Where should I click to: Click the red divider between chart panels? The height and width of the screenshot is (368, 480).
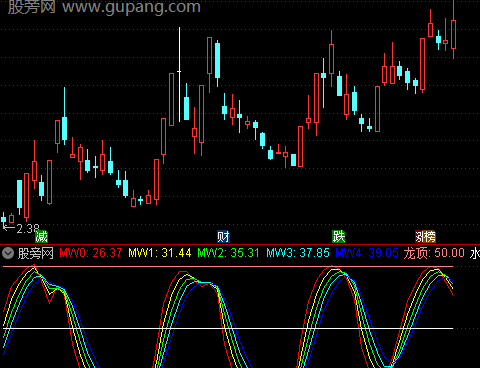click(x=240, y=245)
